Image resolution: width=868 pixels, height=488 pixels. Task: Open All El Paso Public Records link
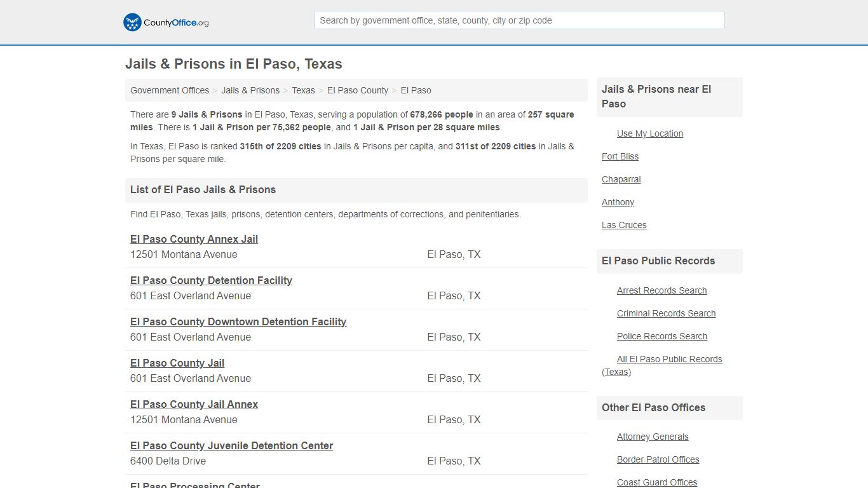click(662, 365)
